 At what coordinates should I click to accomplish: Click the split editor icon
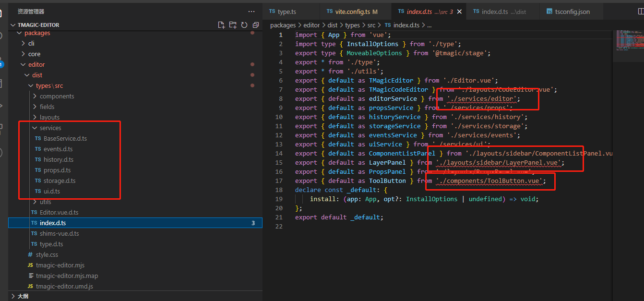(642, 11)
